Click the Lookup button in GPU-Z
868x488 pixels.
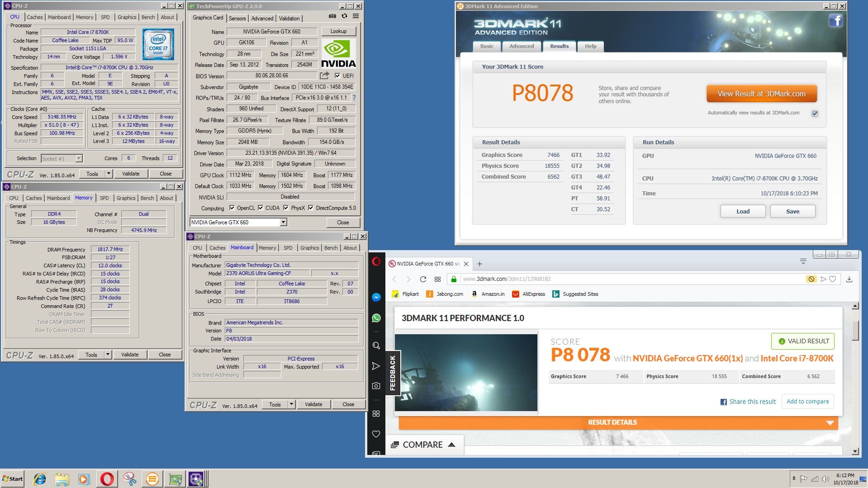point(338,31)
